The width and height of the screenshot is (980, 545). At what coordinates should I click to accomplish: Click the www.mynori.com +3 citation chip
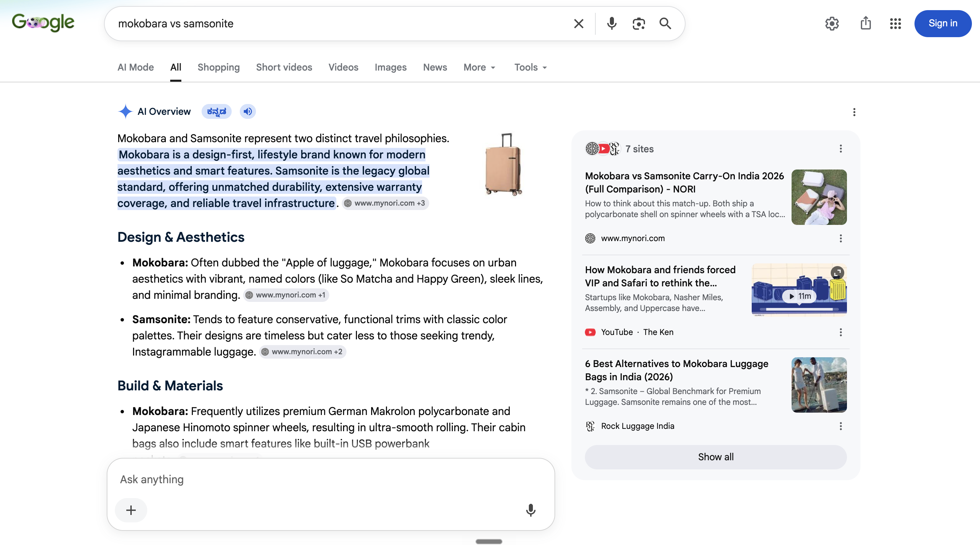(x=385, y=203)
